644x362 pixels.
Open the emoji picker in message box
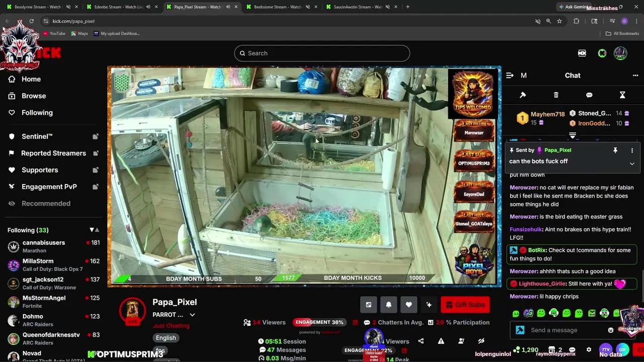click(611, 330)
